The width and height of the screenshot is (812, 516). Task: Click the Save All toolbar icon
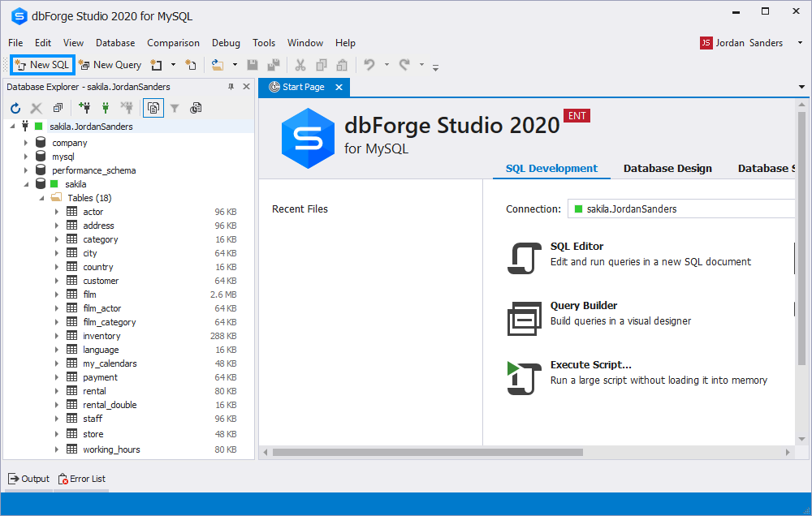[274, 65]
